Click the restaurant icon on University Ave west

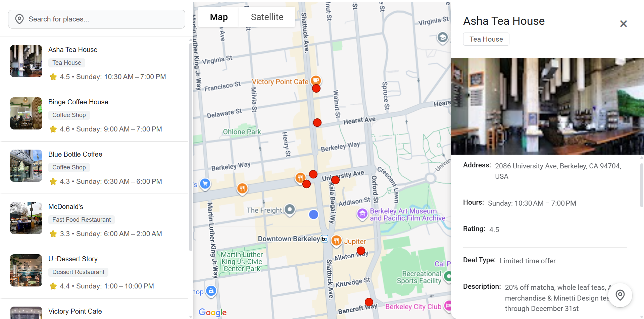click(x=242, y=189)
